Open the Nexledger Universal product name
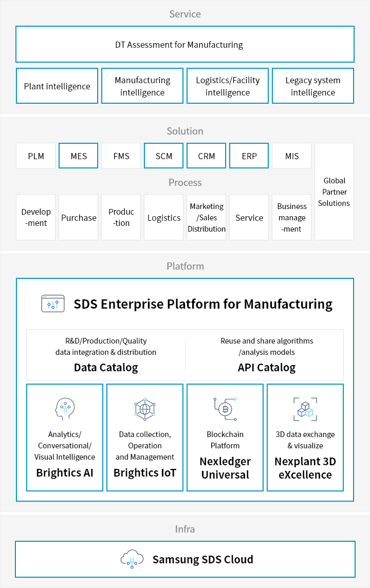 (x=225, y=468)
